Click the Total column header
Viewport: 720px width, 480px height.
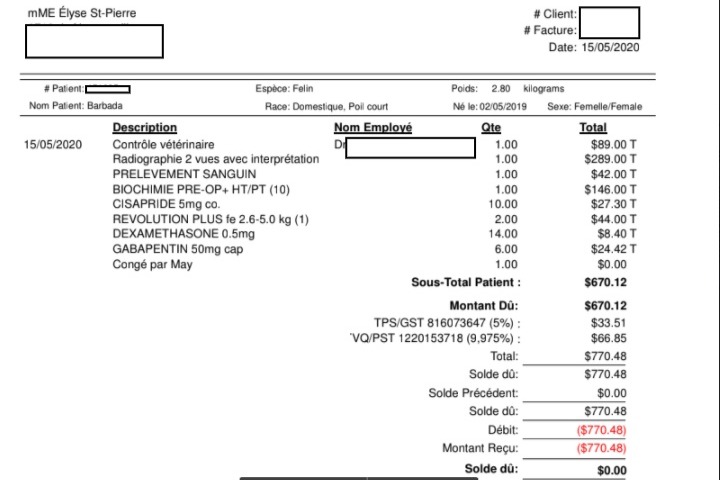(593, 127)
